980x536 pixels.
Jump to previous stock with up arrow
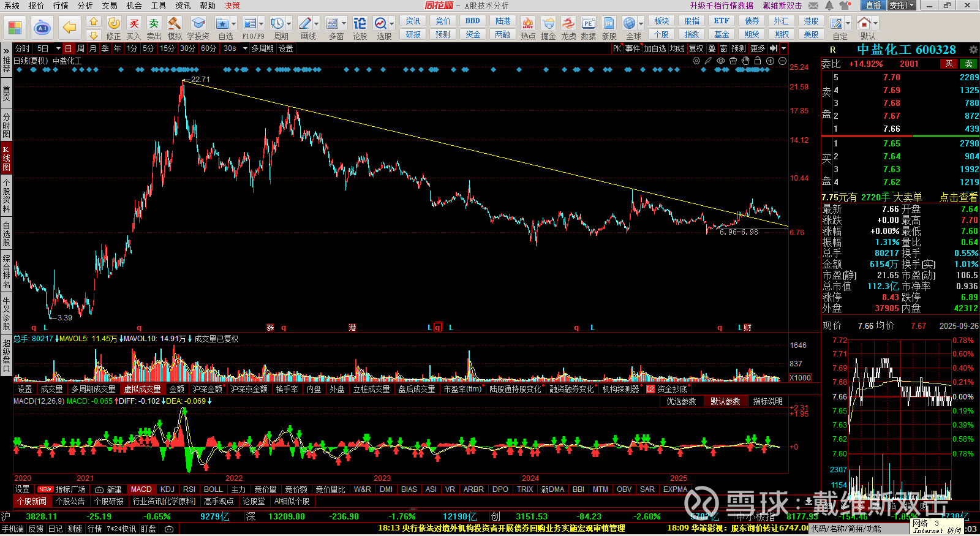94,21
